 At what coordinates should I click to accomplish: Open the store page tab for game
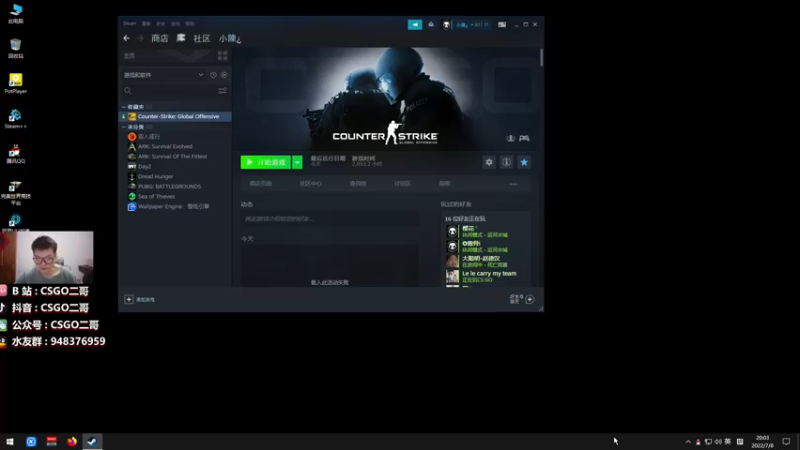pyautogui.click(x=261, y=184)
